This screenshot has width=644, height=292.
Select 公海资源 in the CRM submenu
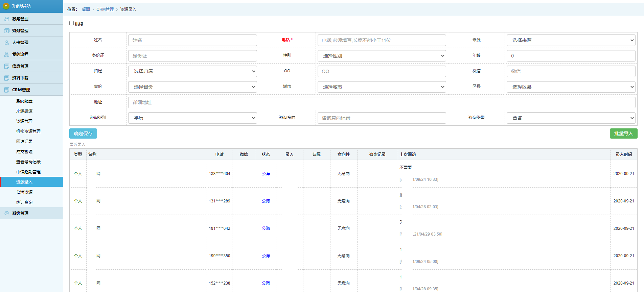click(24, 192)
